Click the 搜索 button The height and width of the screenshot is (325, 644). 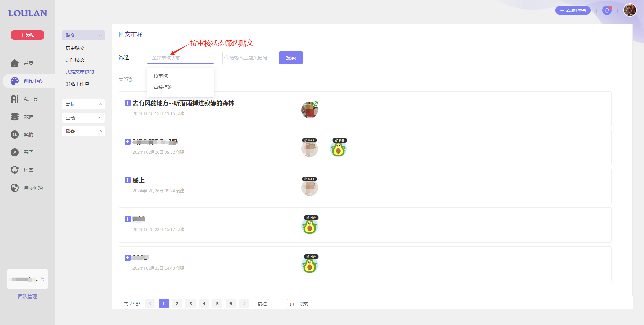pyautogui.click(x=290, y=58)
